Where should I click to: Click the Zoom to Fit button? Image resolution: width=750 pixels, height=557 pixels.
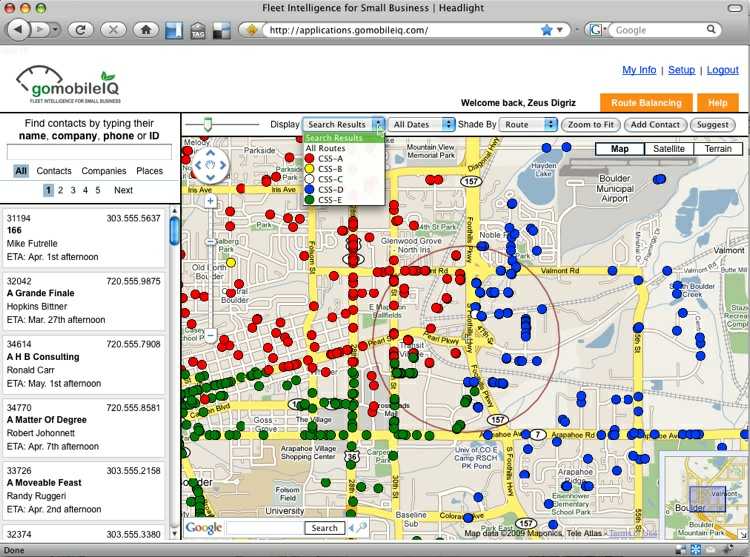tap(591, 125)
